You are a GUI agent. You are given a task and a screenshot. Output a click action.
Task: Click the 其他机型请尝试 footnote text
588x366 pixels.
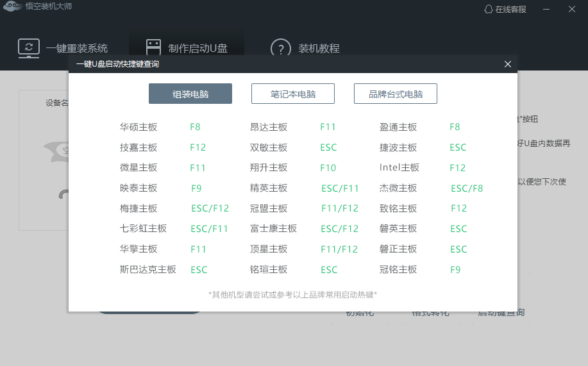(292, 295)
